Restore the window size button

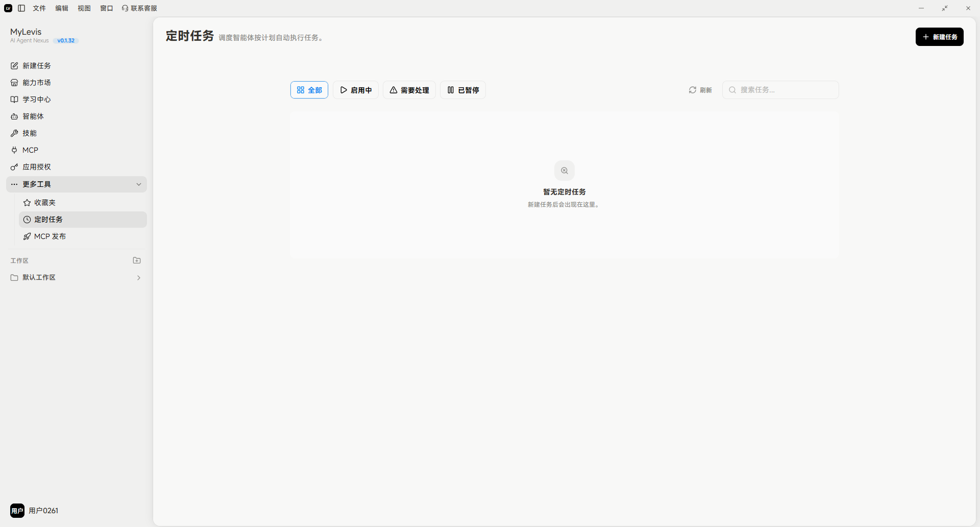(945, 8)
